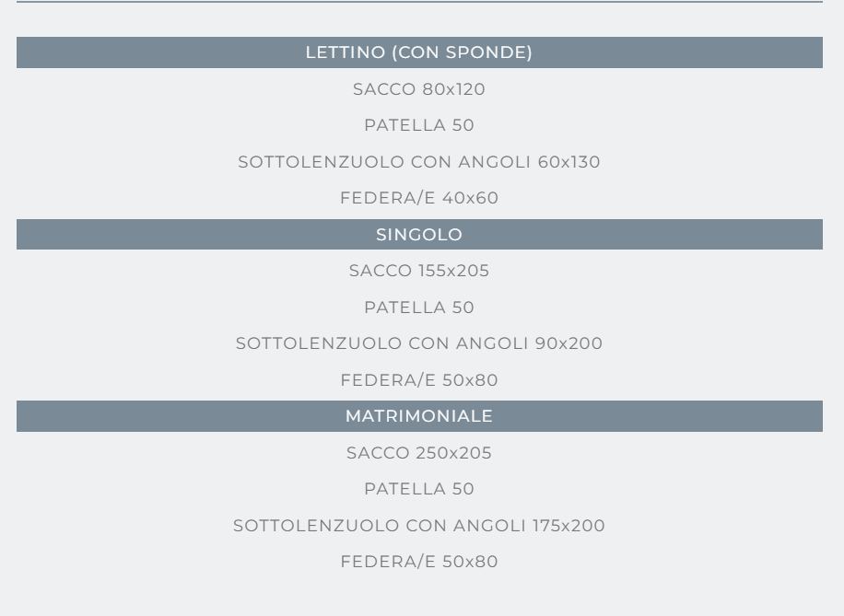844x616 pixels.
Task: Click SOTTOLENZUOLO CON ANGOLI 90x200
Action: tap(419, 343)
